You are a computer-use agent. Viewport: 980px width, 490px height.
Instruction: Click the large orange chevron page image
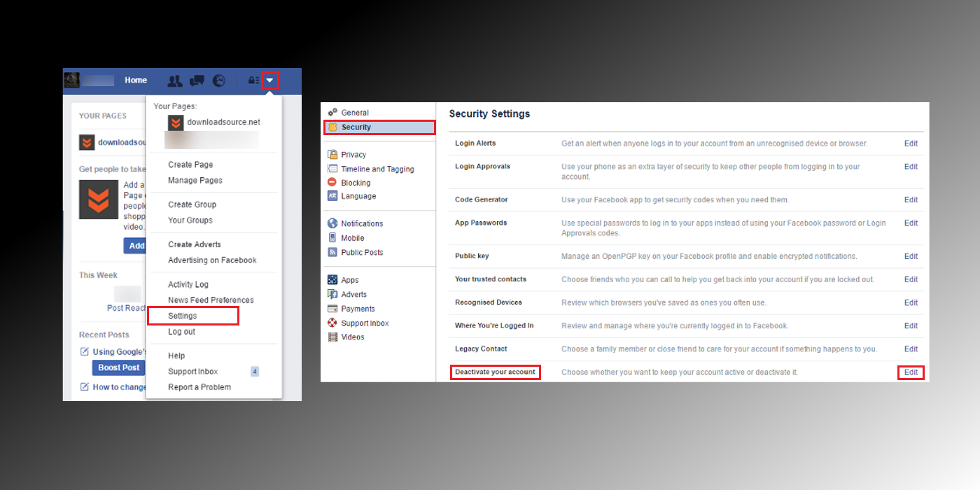[x=99, y=199]
